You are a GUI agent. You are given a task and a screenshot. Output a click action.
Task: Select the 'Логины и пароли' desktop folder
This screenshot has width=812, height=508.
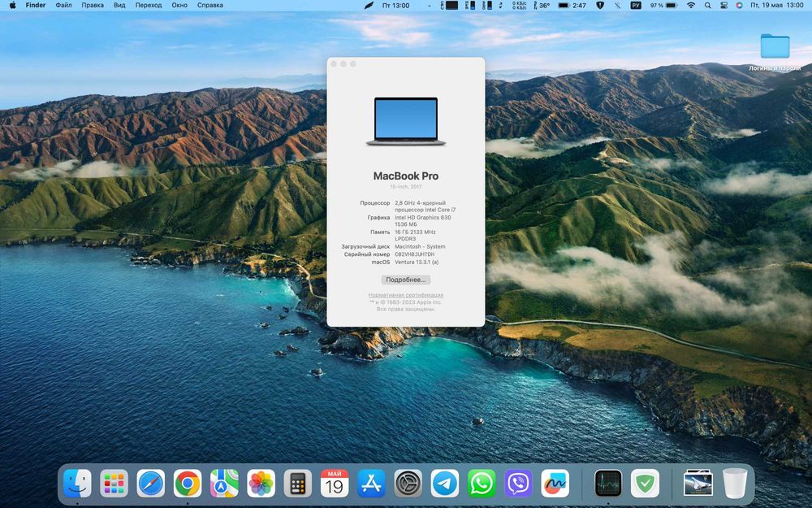tap(775, 52)
